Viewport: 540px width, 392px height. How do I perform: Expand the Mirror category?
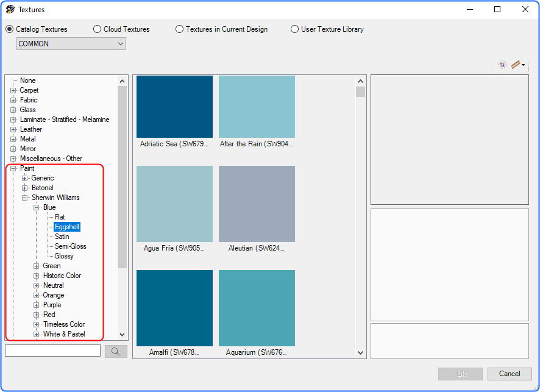point(13,149)
